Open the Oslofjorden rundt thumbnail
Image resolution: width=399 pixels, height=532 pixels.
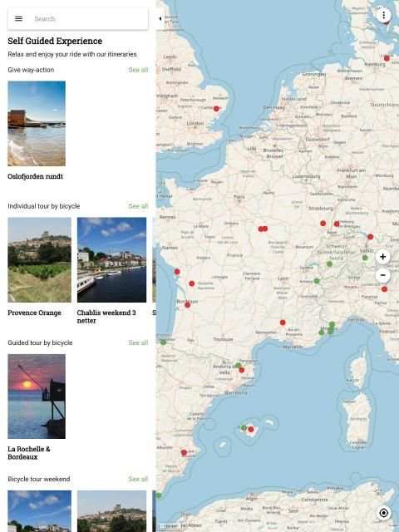[37, 124]
